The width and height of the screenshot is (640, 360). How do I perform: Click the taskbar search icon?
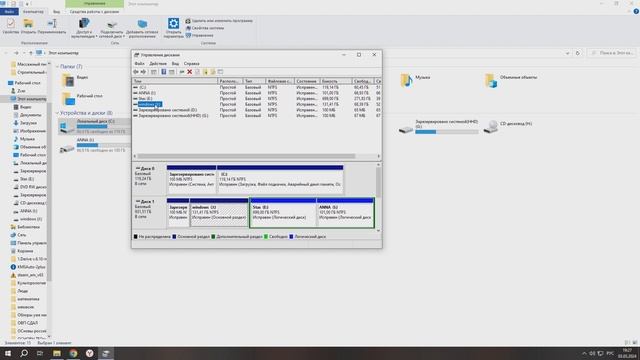[24, 353]
